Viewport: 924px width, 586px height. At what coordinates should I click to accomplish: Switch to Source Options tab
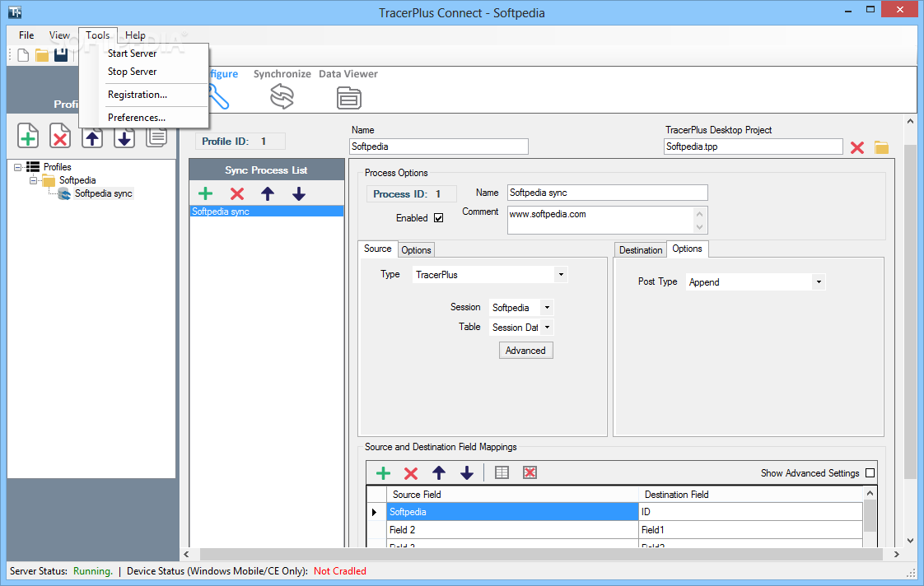(416, 249)
